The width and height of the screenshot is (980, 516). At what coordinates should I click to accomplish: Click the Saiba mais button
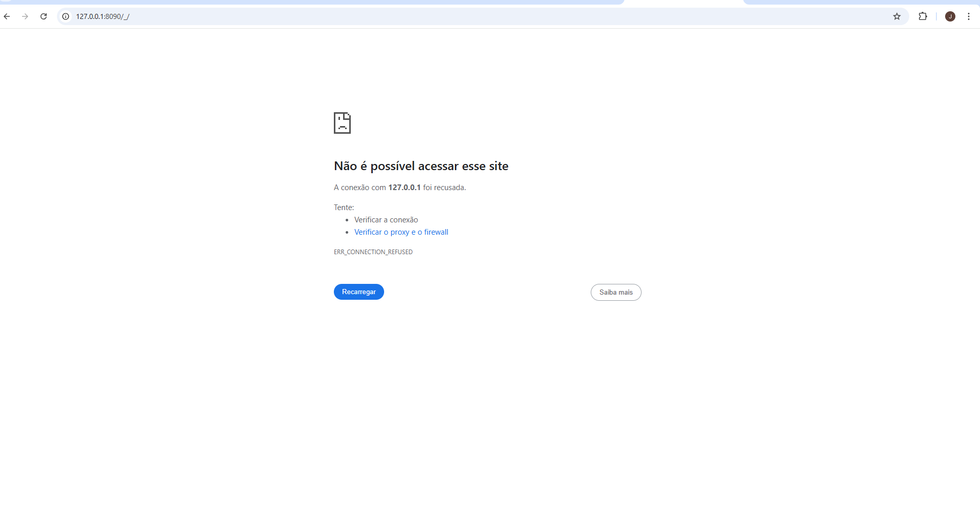coord(615,292)
